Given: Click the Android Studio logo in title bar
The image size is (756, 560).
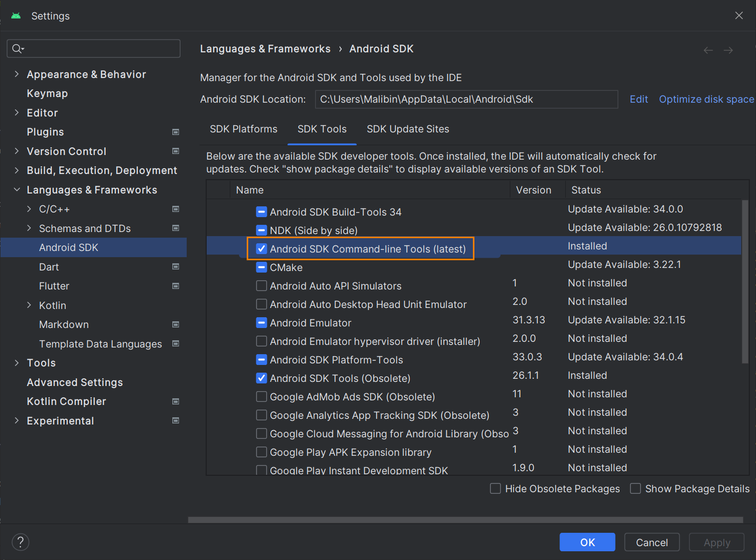Looking at the screenshot, I should (x=16, y=16).
